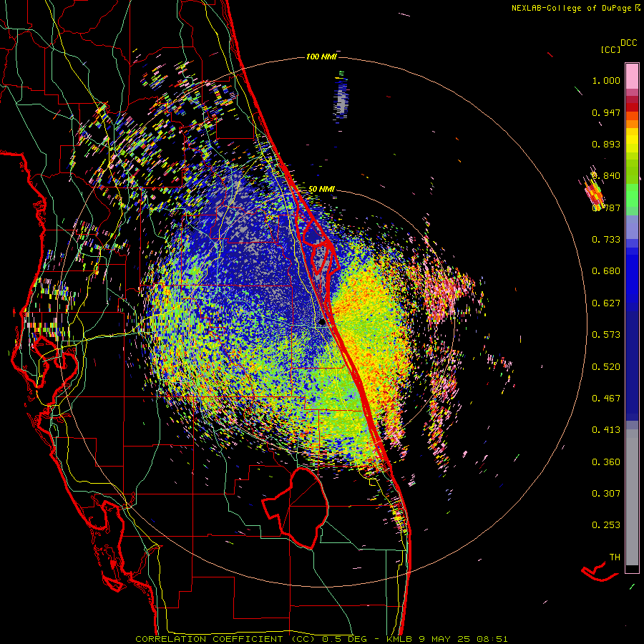The height and width of the screenshot is (644, 644).
Task: Click the 0.680 scale value
Action: (x=606, y=271)
